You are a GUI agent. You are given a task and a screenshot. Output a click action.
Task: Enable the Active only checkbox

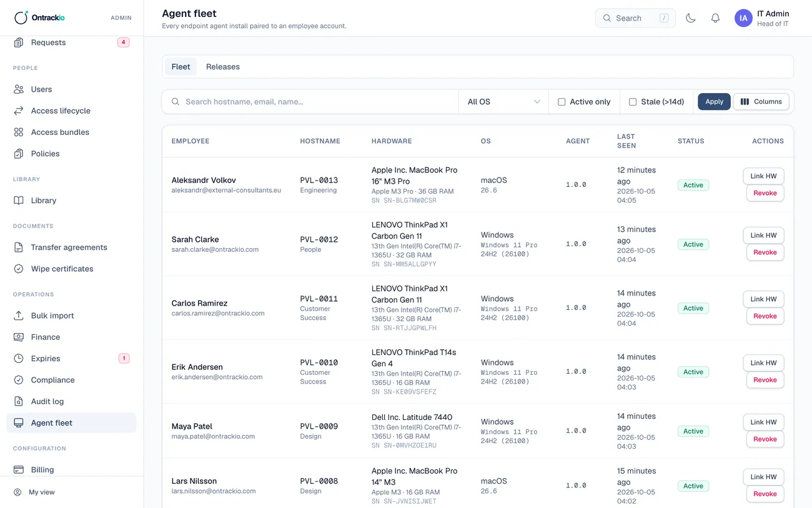pyautogui.click(x=562, y=102)
